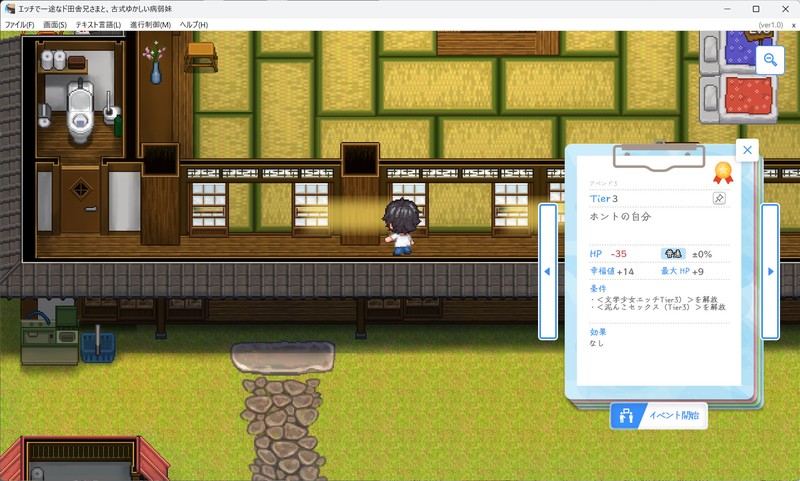
Task: Click the blue flower vase
Action: point(154,64)
